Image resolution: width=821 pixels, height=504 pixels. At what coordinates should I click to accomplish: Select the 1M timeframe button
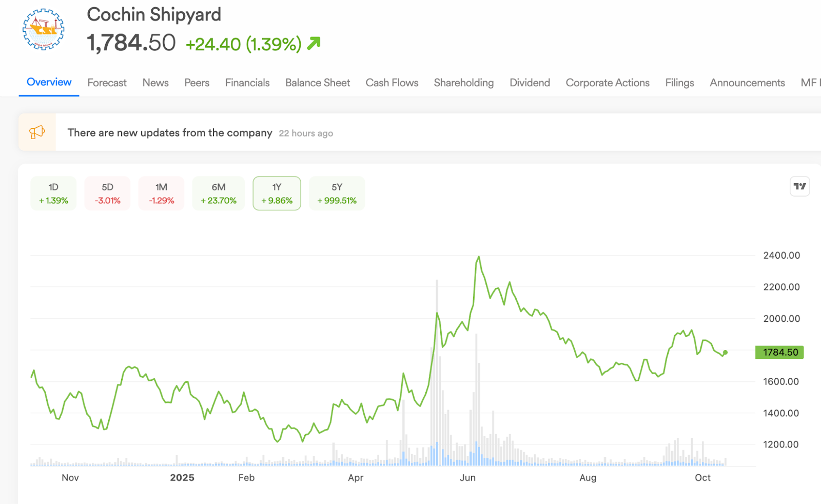pyautogui.click(x=161, y=193)
